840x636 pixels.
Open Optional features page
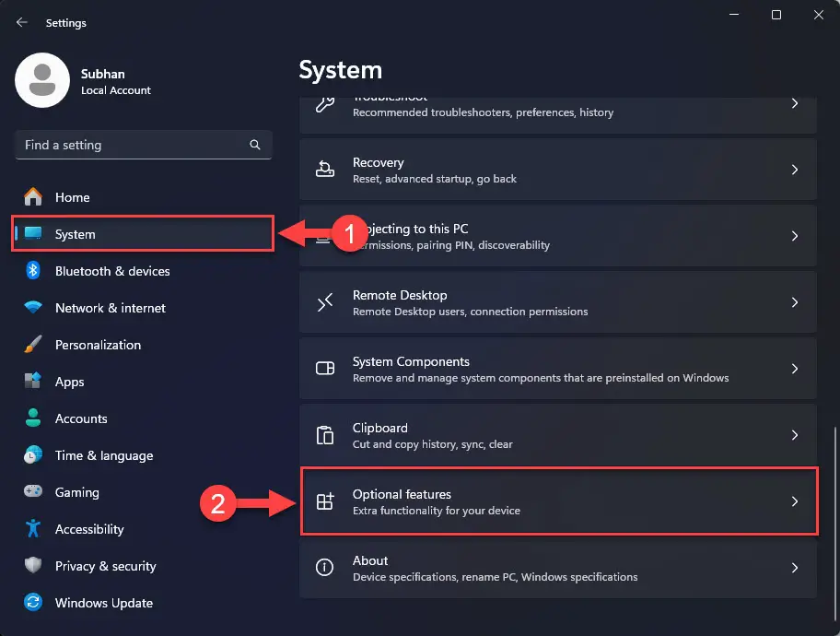(x=558, y=501)
